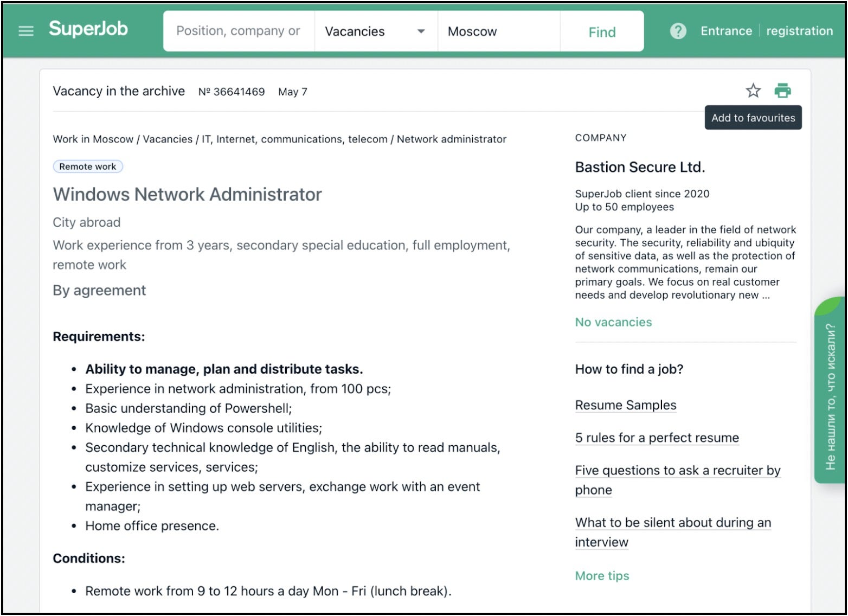
Task: Go to Work in Moscow breadcrumb
Action: point(93,139)
